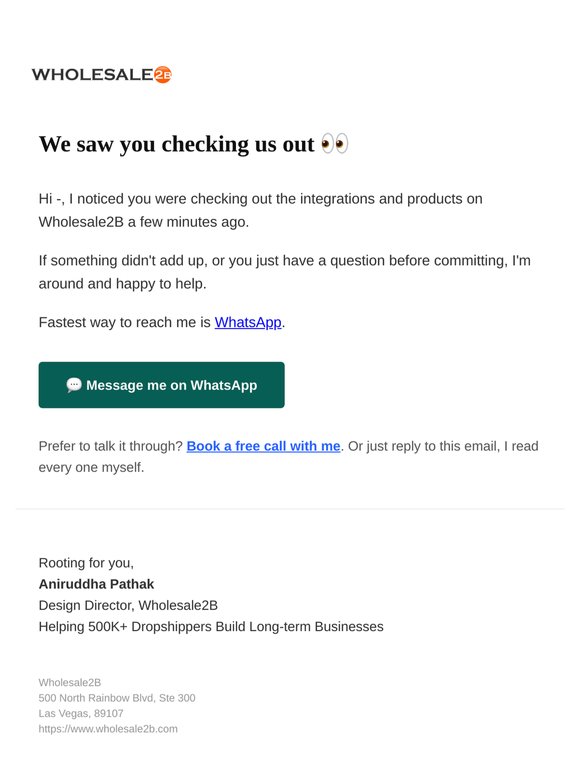The height and width of the screenshot is (774, 580).
Task: Click the Message me on WhatsApp button
Action: [161, 385]
